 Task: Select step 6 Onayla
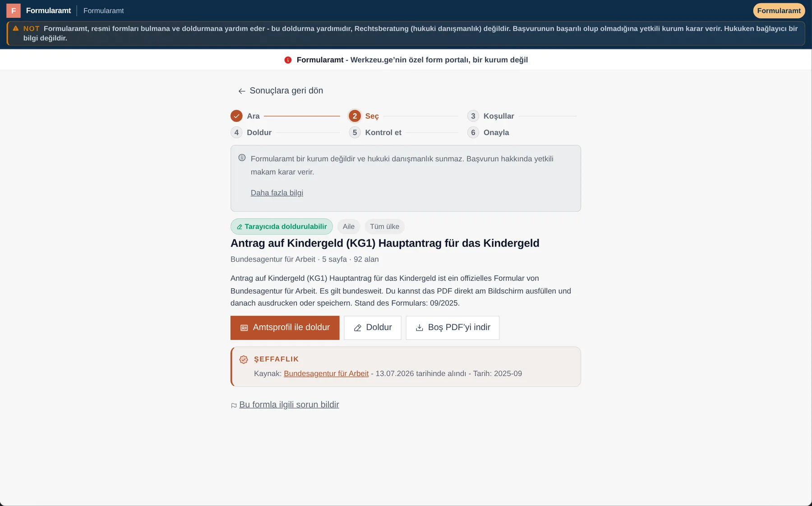[x=488, y=133]
